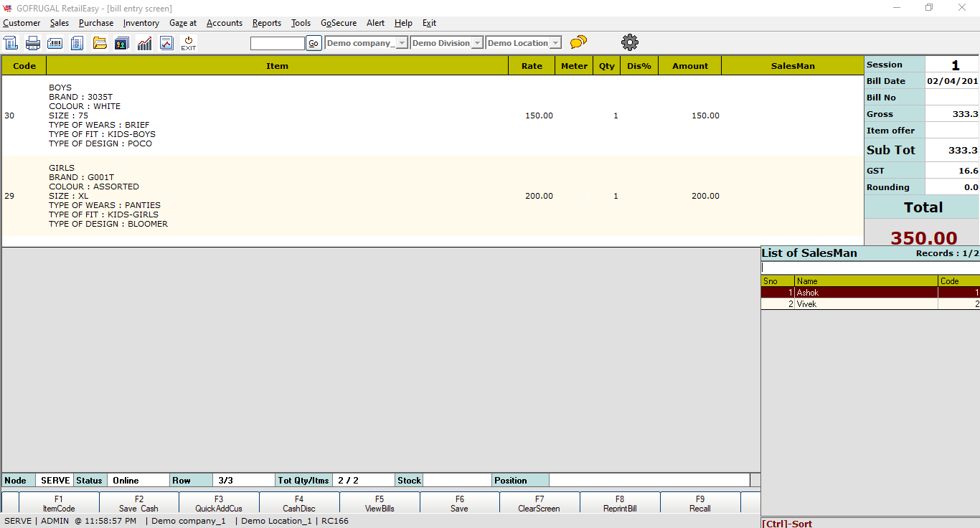Click the Bill Date value field
Screen dimensions: 980x528
[x=952, y=81]
